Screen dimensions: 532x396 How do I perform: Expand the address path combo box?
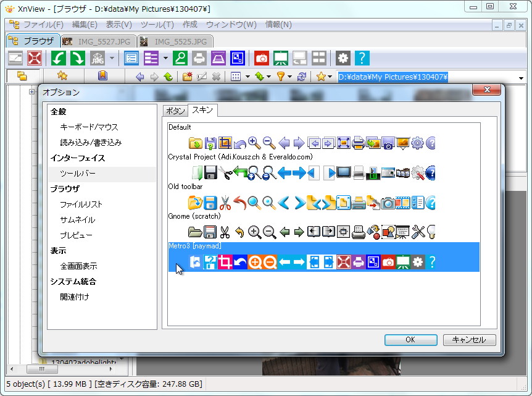(x=521, y=78)
